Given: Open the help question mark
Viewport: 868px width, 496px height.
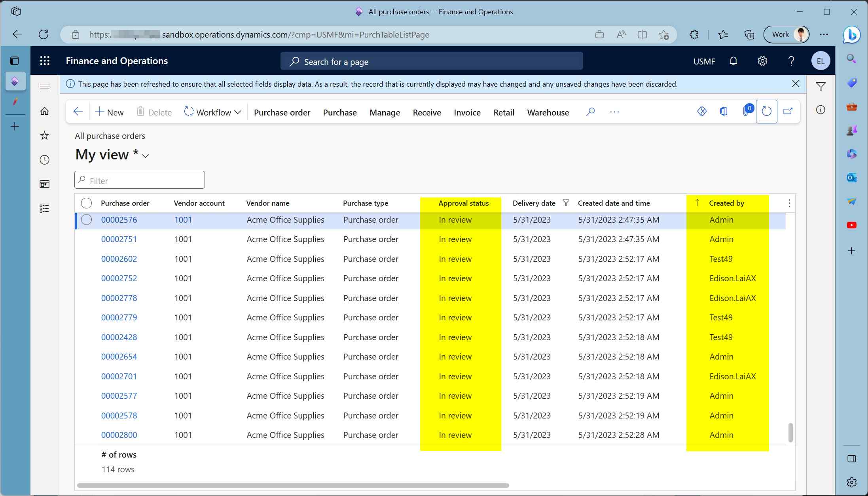Looking at the screenshot, I should (x=791, y=61).
